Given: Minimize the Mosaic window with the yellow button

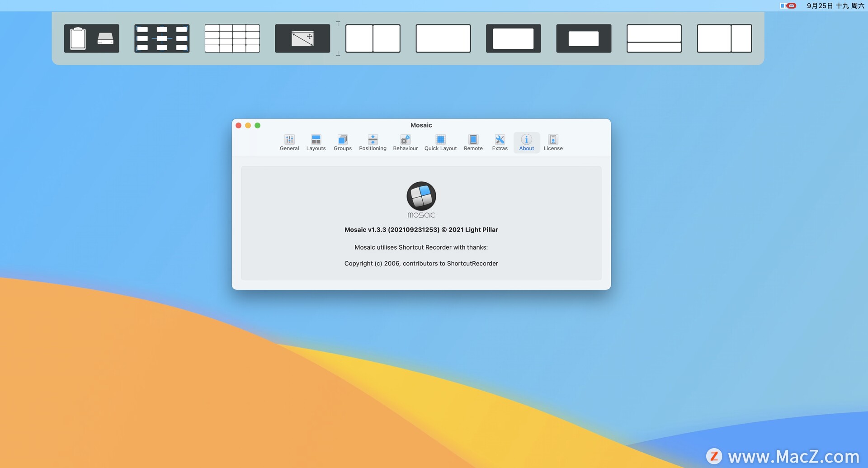Looking at the screenshot, I should (248, 125).
